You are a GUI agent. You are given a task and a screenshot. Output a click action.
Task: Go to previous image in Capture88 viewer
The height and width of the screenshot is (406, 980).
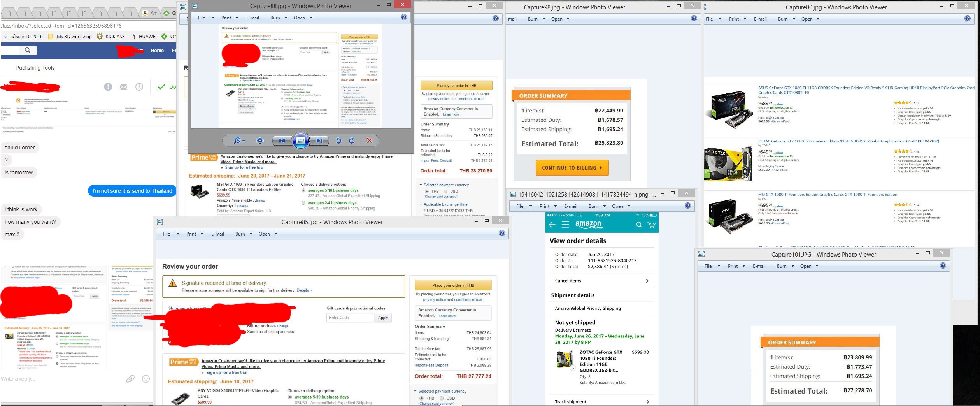pyautogui.click(x=282, y=141)
